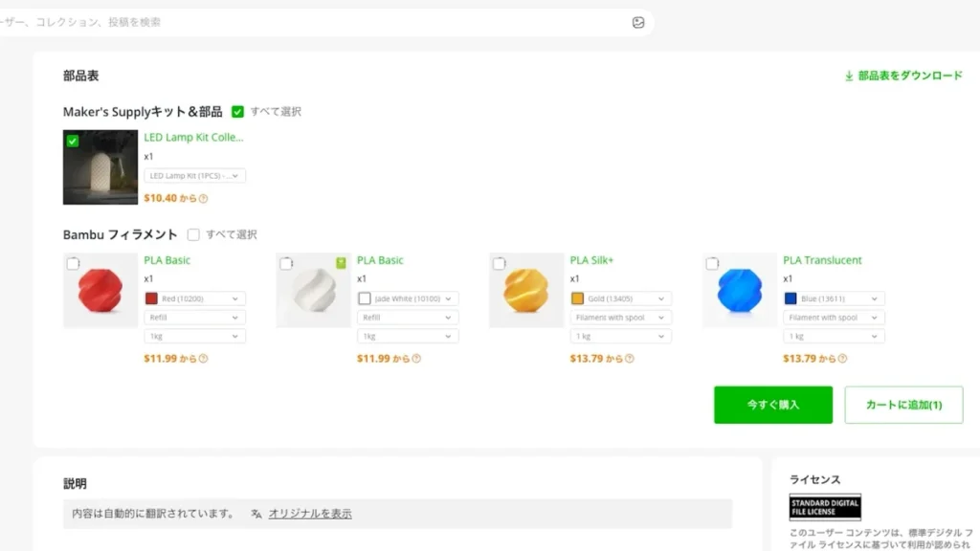Open the 1kg weight dropdown for Red PLA
This screenshot has width=980, height=551.
click(194, 336)
